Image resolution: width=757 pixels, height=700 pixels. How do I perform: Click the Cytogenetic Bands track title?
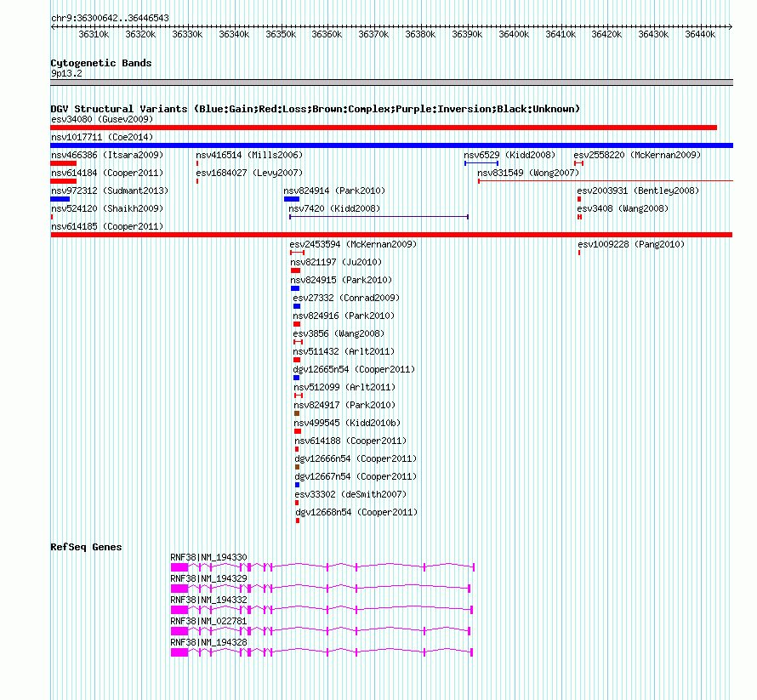[x=101, y=63]
